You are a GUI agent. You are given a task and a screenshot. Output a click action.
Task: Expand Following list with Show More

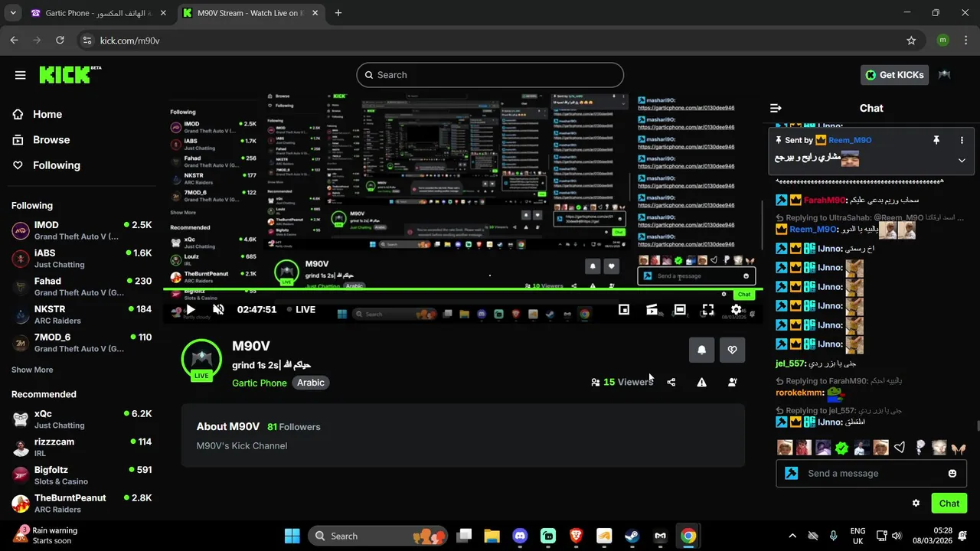(32, 370)
